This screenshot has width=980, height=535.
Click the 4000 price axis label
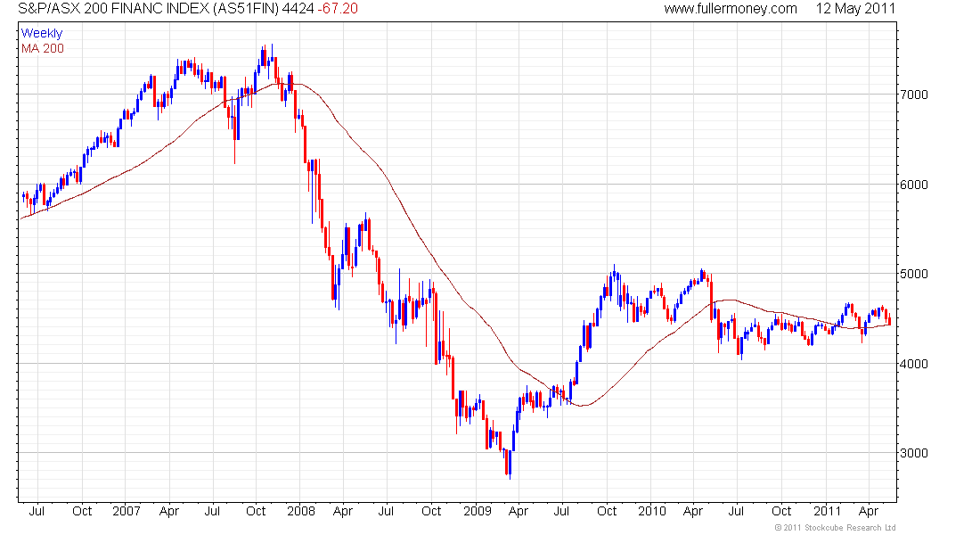click(914, 364)
